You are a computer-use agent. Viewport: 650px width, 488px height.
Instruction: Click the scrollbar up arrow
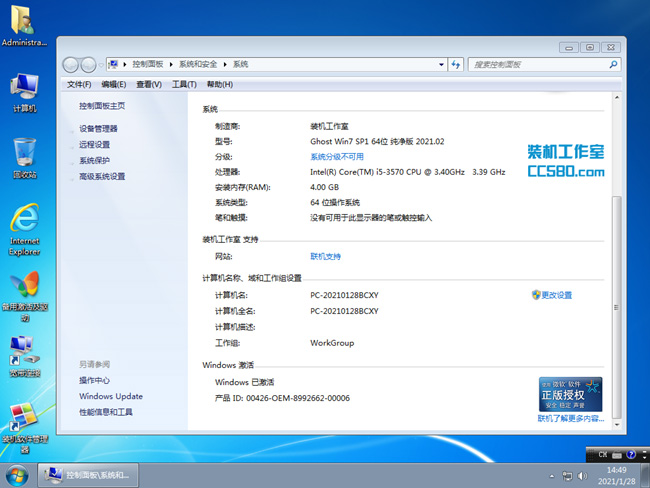(x=617, y=97)
